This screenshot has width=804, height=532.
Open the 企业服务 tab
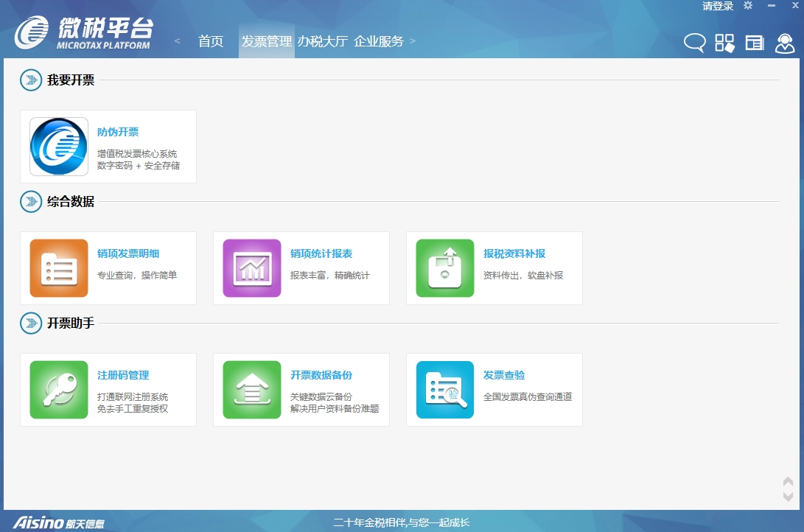[x=378, y=41]
